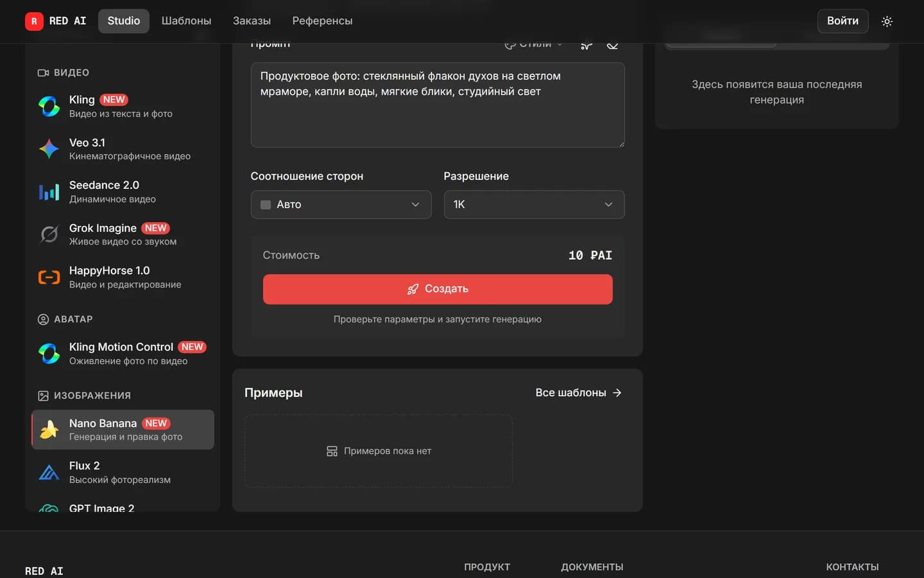
Task: Select Kling video model entry
Action: pos(123,106)
